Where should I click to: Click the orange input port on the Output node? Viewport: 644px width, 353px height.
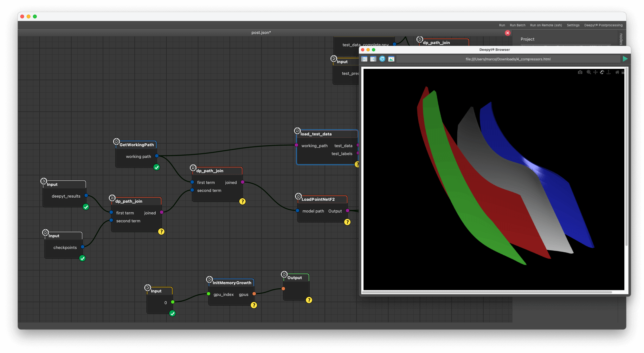283,289
